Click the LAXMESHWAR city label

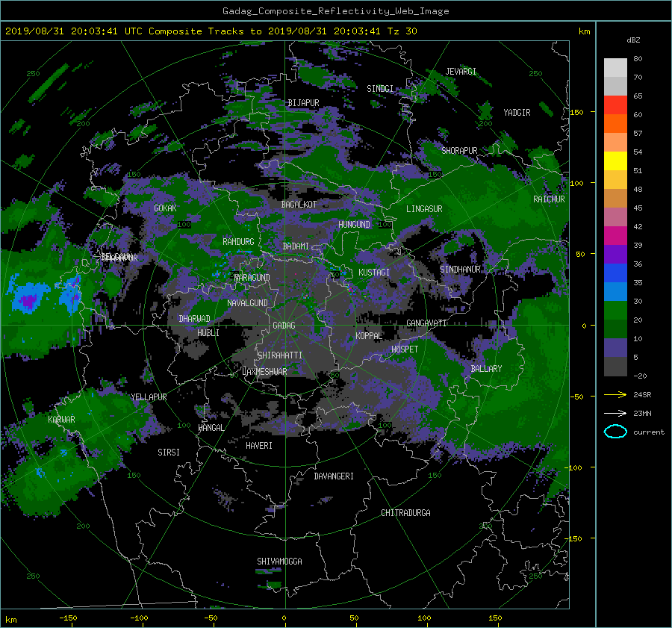[x=264, y=372]
